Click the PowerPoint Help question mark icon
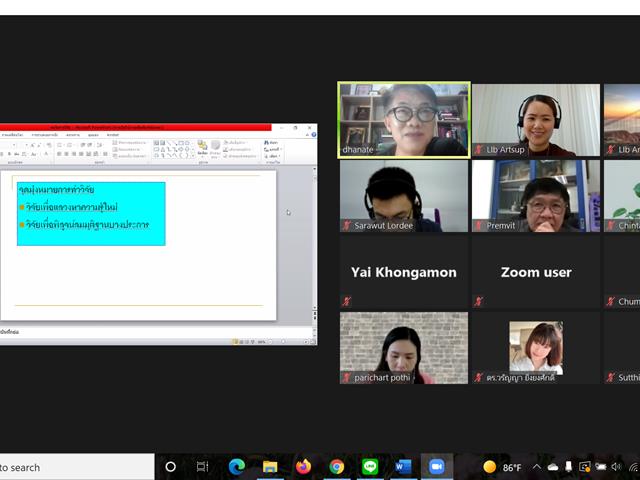This screenshot has height=480, width=640. (314, 135)
